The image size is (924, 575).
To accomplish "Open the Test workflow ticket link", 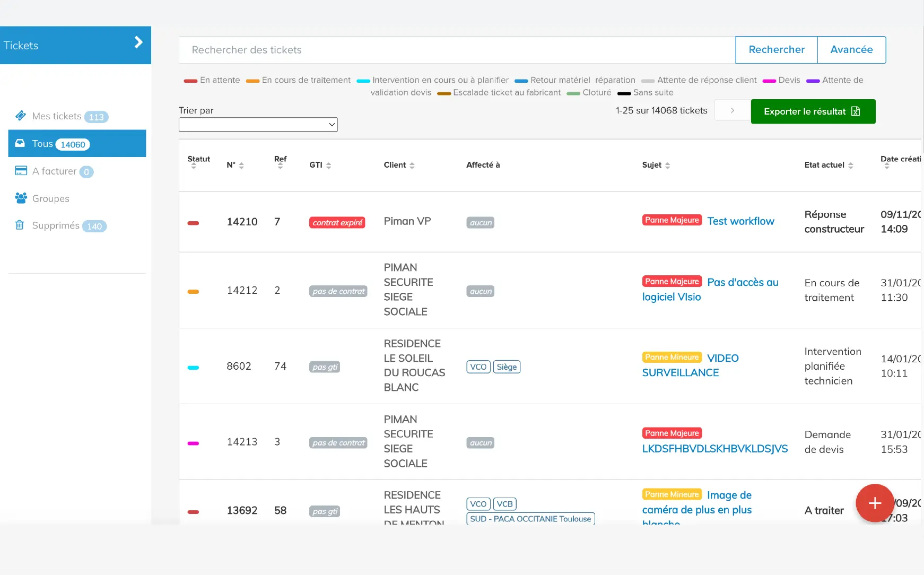I will (740, 221).
